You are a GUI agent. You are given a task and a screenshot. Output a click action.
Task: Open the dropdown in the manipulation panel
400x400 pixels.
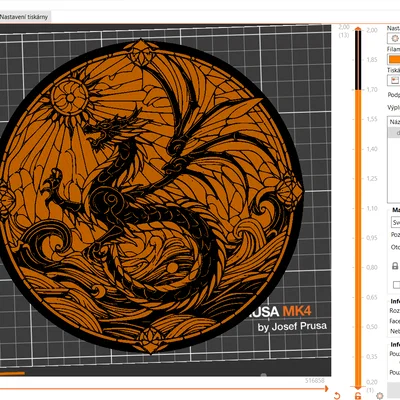click(395, 222)
